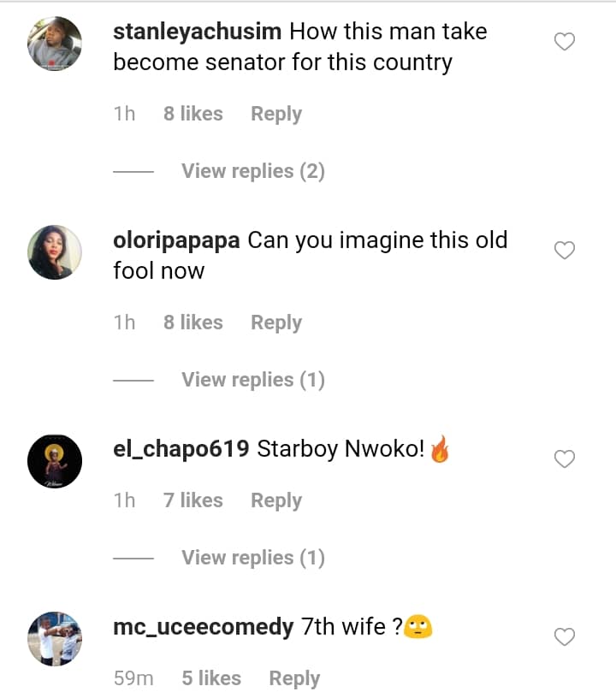Like oloripapapa's comment with the heart
This screenshot has height=698, width=616.
[x=565, y=250]
